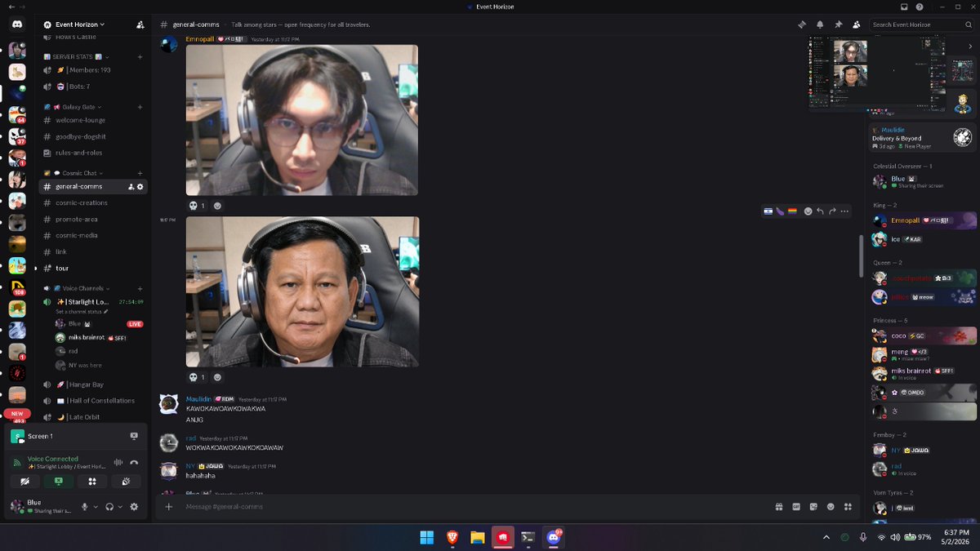
Task: Open the goodbye-dogshit channel
Action: pos(93,137)
